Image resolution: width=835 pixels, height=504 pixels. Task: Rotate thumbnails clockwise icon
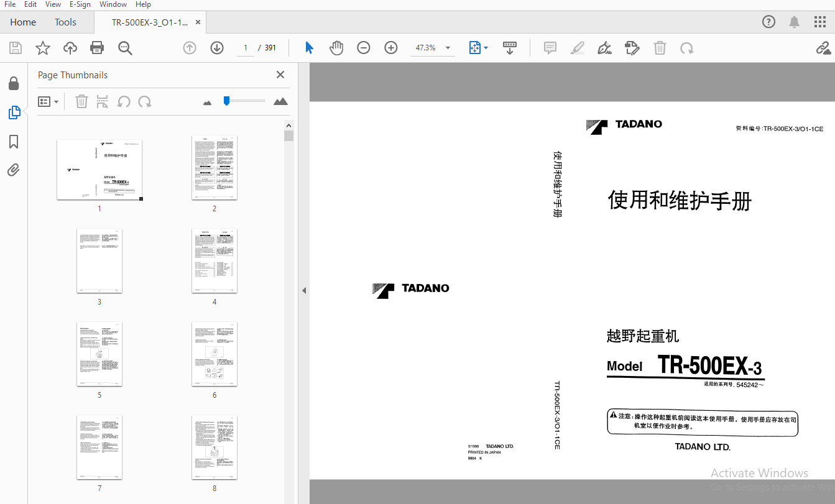pos(145,101)
